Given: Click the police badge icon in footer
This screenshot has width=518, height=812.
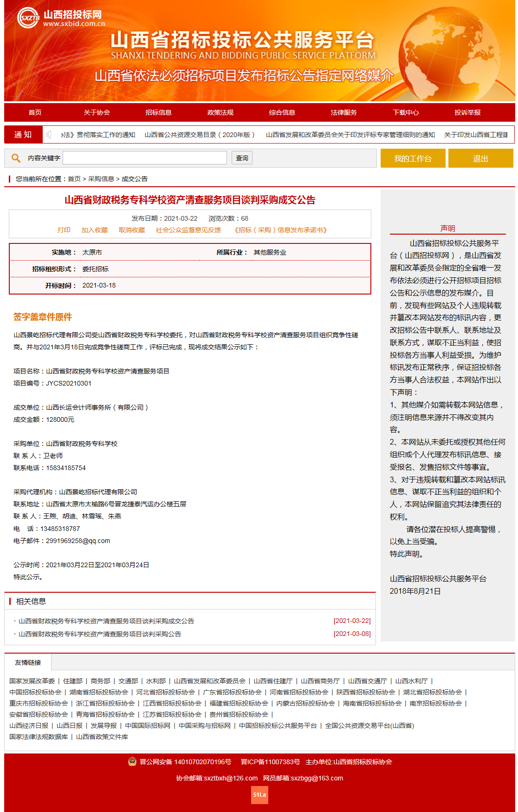Looking at the screenshot, I should point(132,761).
